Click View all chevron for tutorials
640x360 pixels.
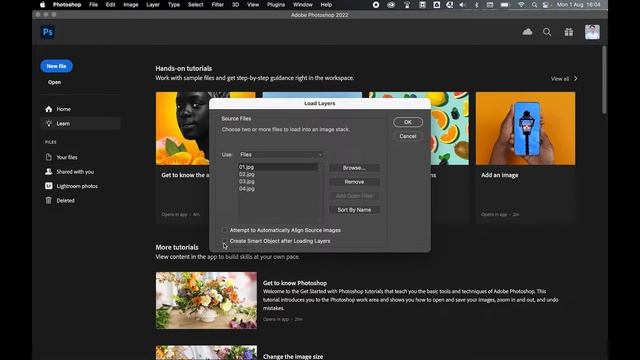(x=576, y=78)
